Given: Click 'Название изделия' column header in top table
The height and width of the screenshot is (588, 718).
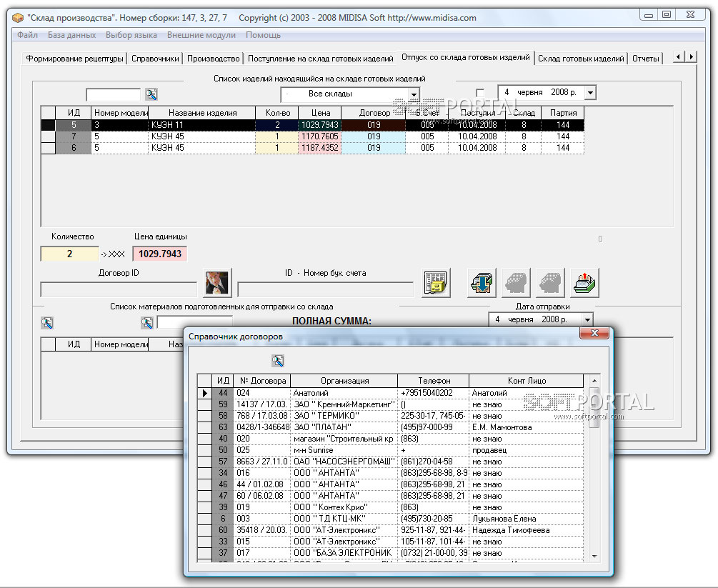Looking at the screenshot, I should pyautogui.click(x=202, y=113).
